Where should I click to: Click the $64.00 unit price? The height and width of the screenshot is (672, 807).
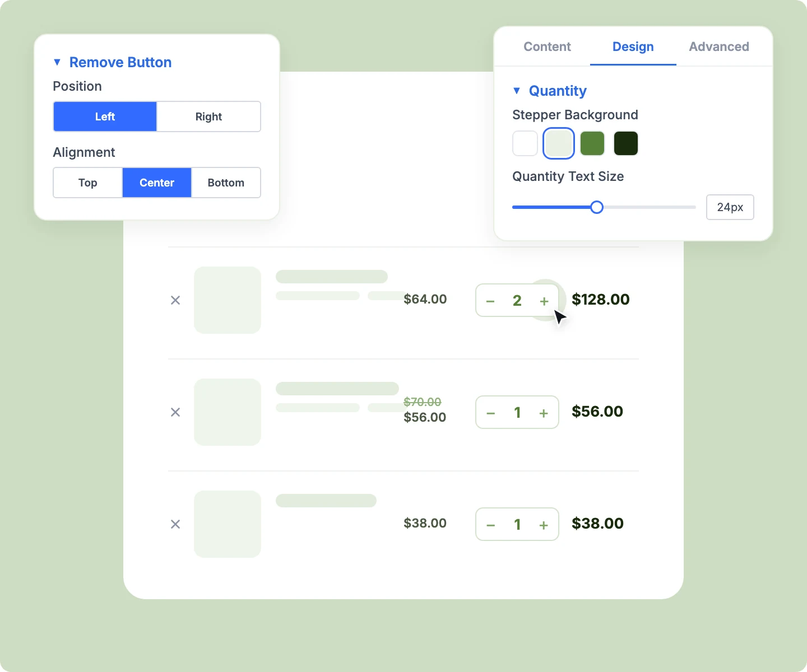(425, 299)
